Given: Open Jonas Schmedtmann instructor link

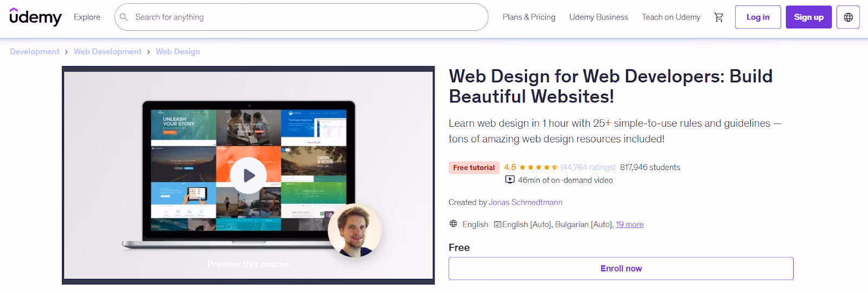Looking at the screenshot, I should click(x=525, y=202).
